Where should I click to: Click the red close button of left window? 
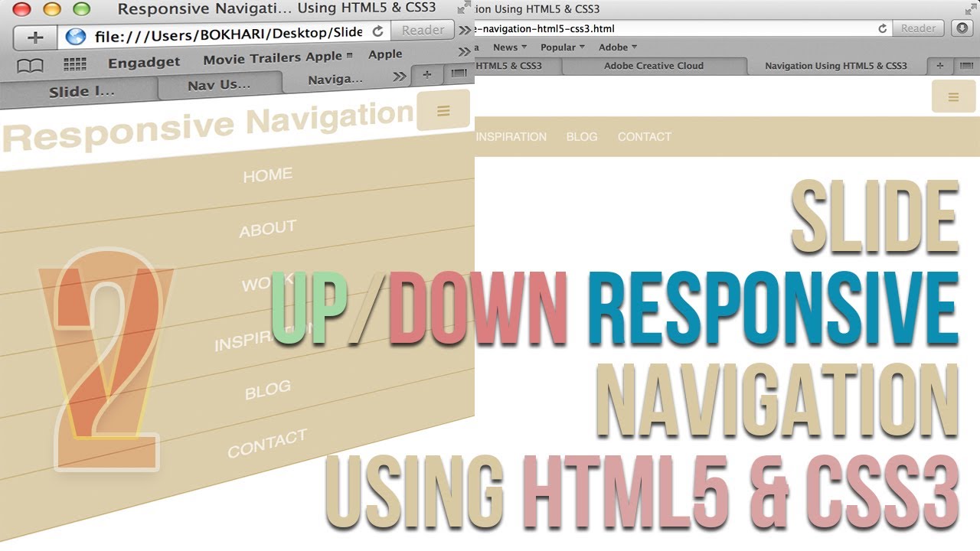pos(22,10)
